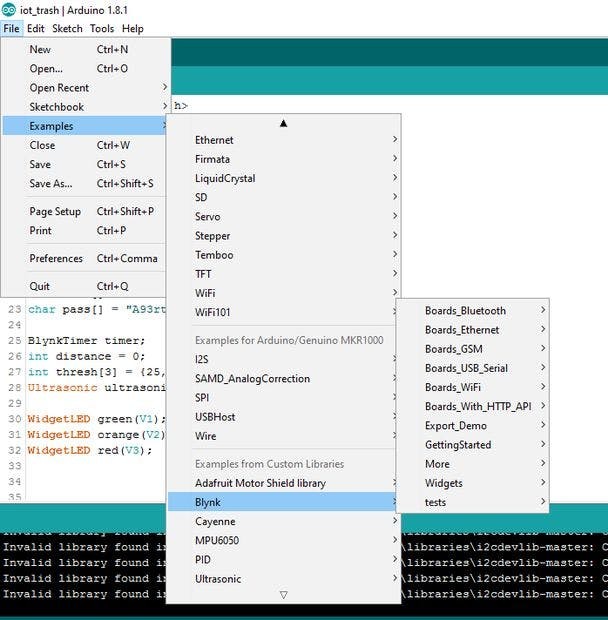
Task: Expand the Open Recent submenu
Action: [85, 87]
